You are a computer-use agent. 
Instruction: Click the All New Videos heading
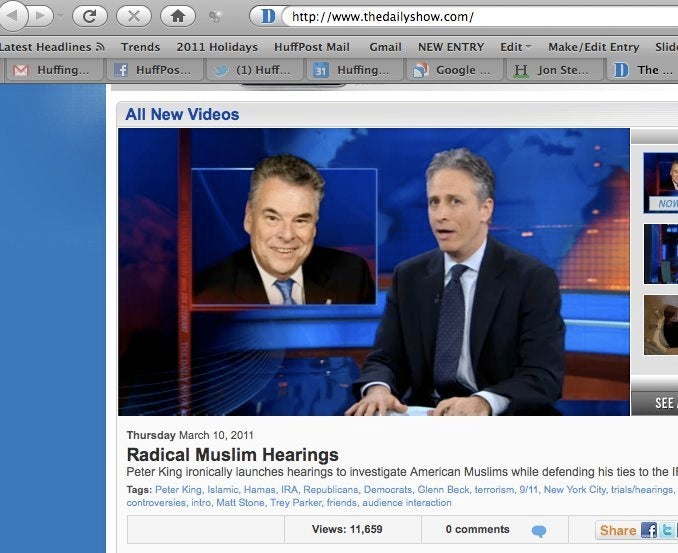point(182,115)
